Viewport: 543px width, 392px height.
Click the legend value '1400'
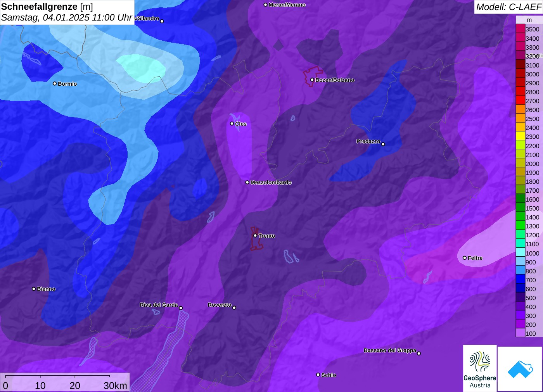(x=533, y=217)
